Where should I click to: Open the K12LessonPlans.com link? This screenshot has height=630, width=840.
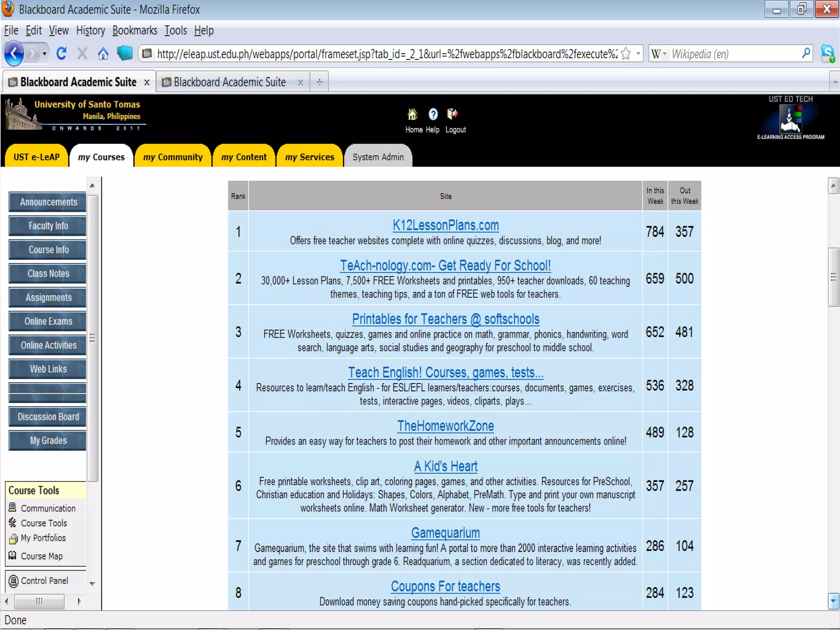click(445, 225)
